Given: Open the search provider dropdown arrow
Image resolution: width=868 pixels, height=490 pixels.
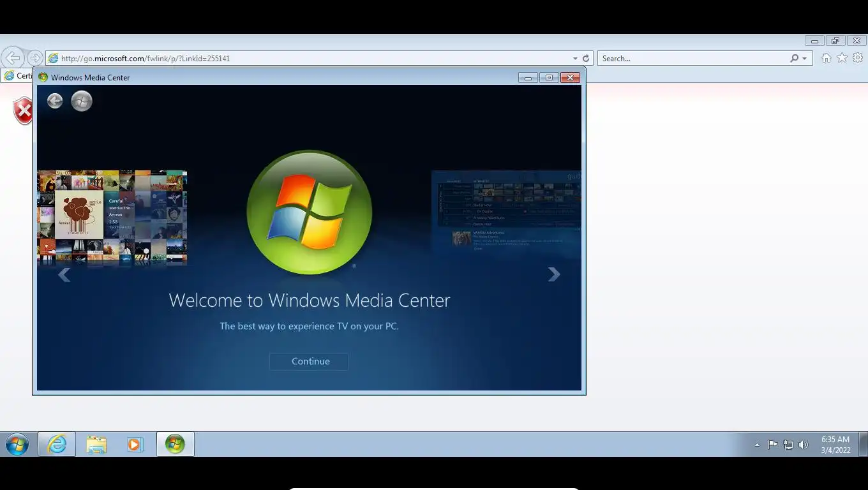Looking at the screenshot, I should (804, 58).
